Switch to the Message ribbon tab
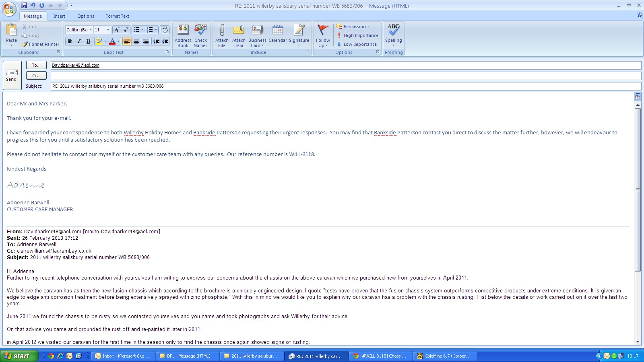This screenshot has height=362, width=644. [x=33, y=16]
